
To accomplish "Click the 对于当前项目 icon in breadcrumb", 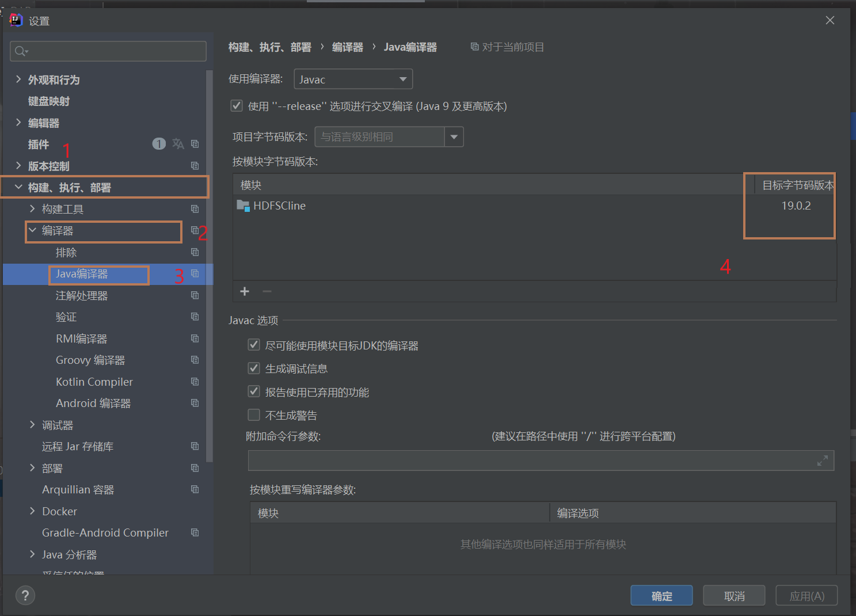I will click(474, 47).
